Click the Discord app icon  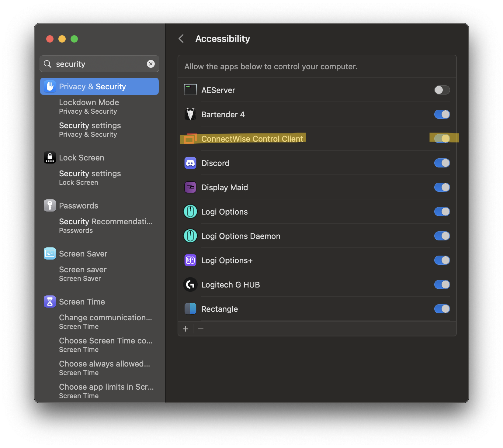(190, 163)
